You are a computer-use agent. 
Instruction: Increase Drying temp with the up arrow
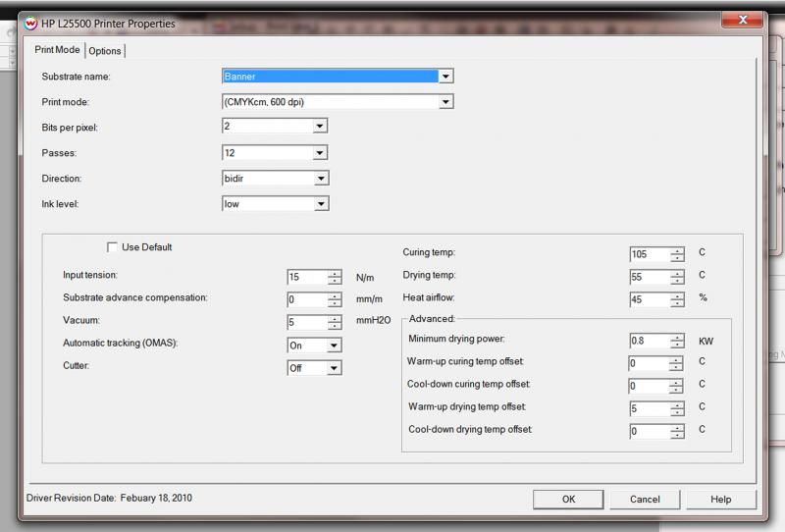[677, 274]
